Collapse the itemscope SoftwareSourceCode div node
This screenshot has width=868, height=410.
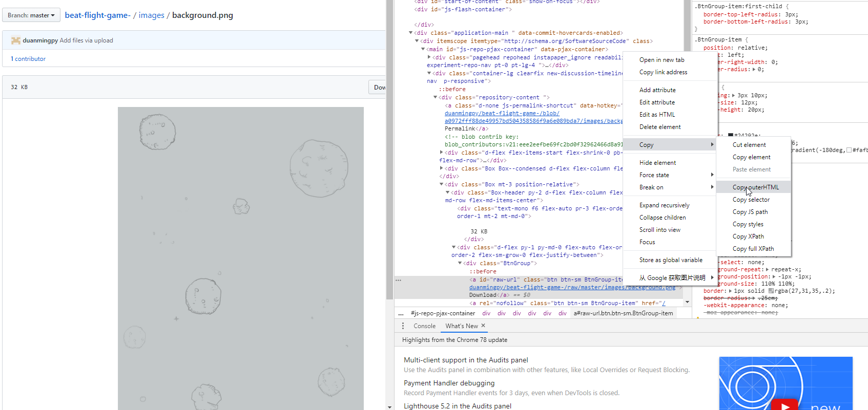(417, 41)
